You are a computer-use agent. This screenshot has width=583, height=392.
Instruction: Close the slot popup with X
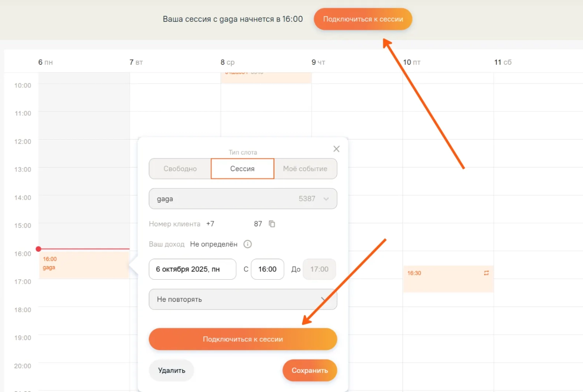click(x=337, y=149)
